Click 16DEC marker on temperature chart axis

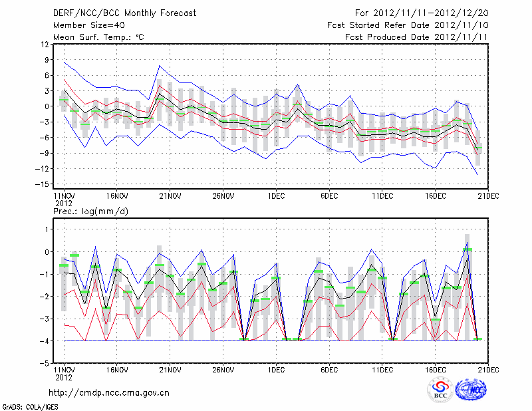[x=435, y=196]
